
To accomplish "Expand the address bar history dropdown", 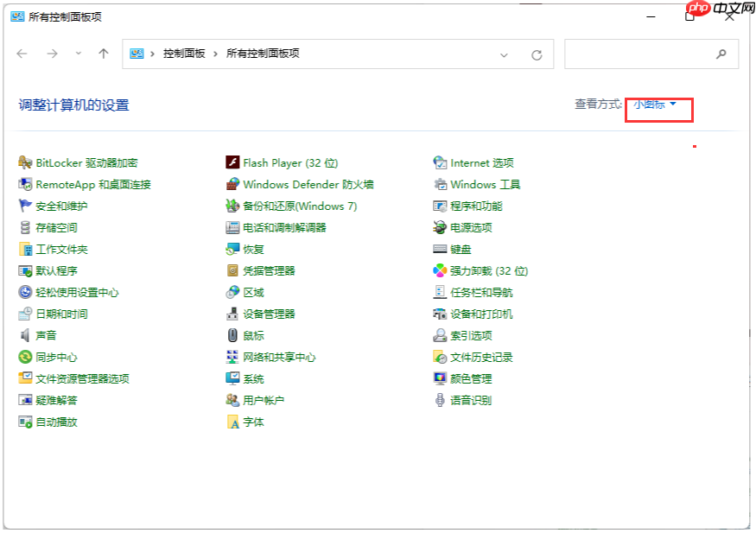I will pos(504,54).
